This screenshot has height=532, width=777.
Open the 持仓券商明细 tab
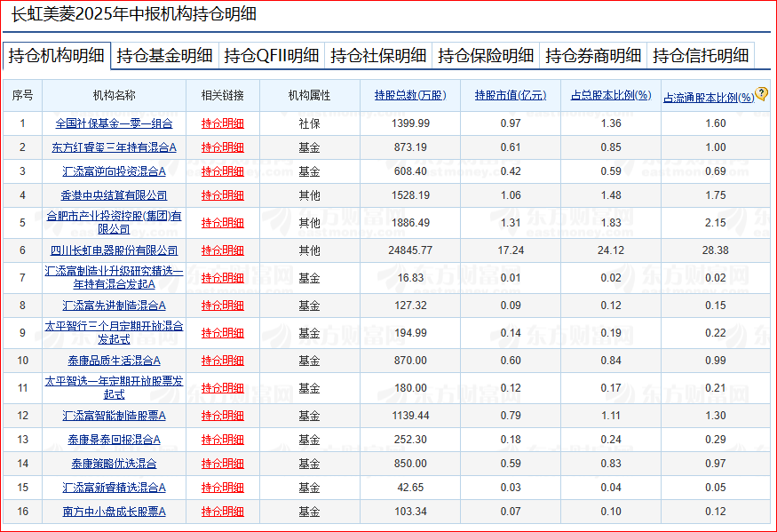click(x=593, y=55)
